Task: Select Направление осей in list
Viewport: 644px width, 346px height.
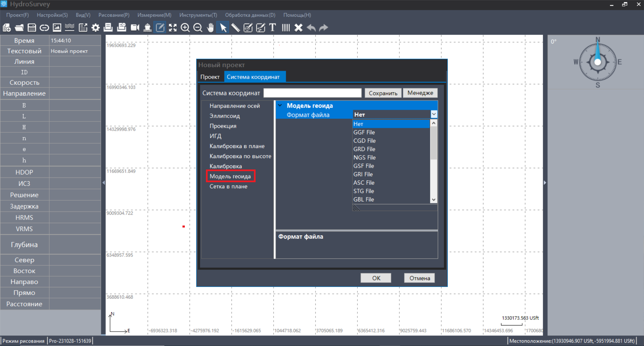Action: 235,106
